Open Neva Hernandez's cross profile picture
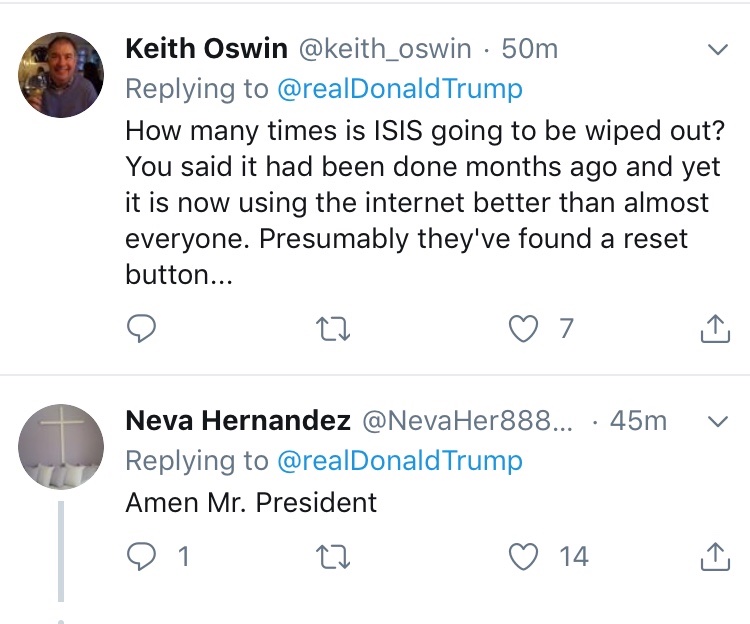The width and height of the screenshot is (750, 624). (x=62, y=447)
